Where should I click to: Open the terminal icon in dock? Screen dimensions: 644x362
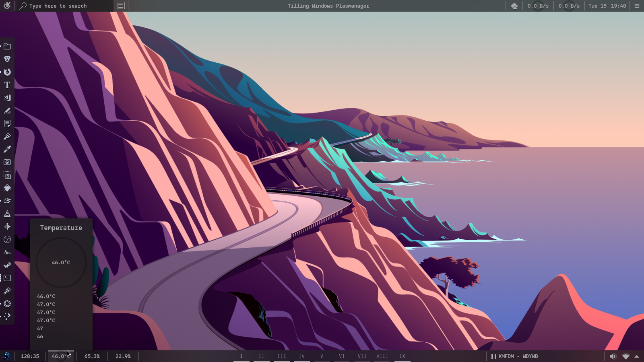click(7, 278)
